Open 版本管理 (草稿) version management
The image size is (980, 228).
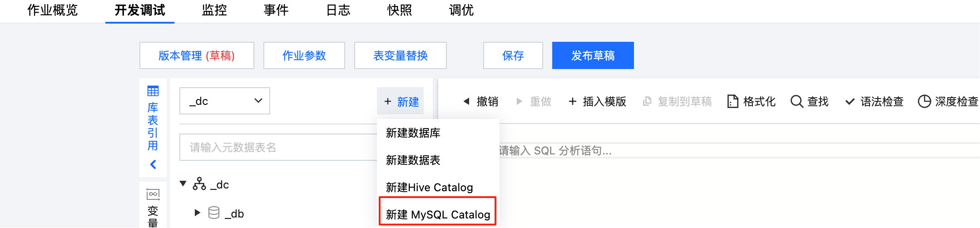click(197, 55)
